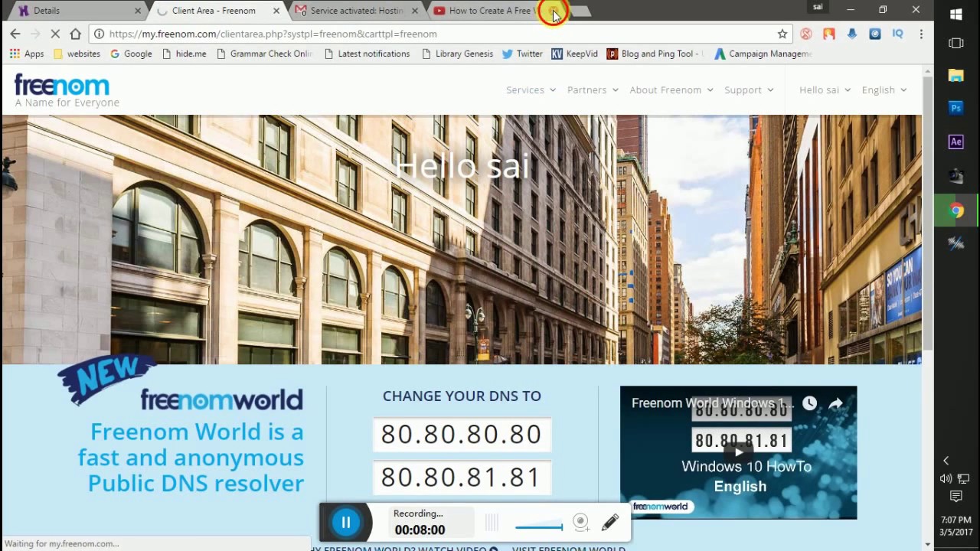Image resolution: width=980 pixels, height=551 pixels.
Task: Launch File Explorer from the taskbar
Action: point(955,75)
